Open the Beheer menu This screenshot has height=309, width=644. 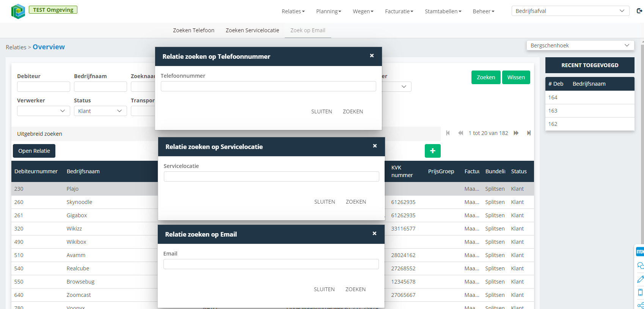(x=484, y=11)
